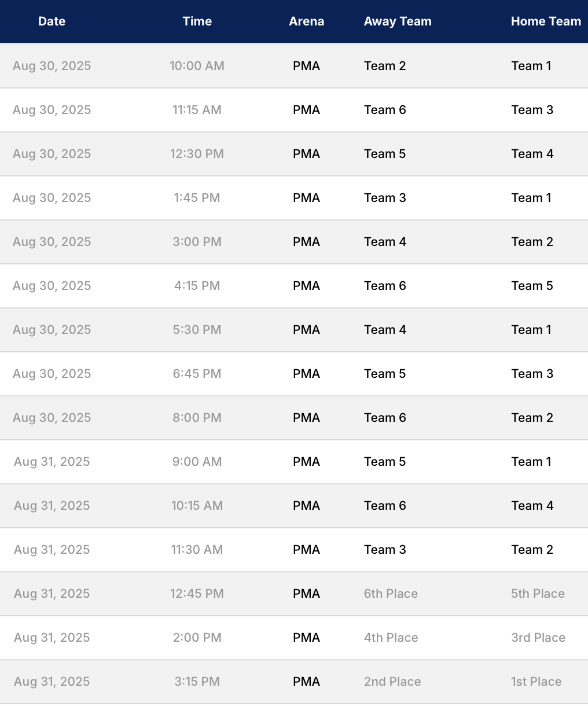Click the 6th Place away entry

tap(391, 594)
